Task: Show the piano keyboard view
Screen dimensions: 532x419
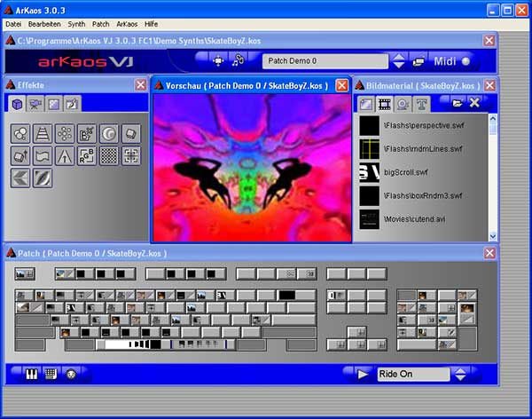Action: coord(31,374)
